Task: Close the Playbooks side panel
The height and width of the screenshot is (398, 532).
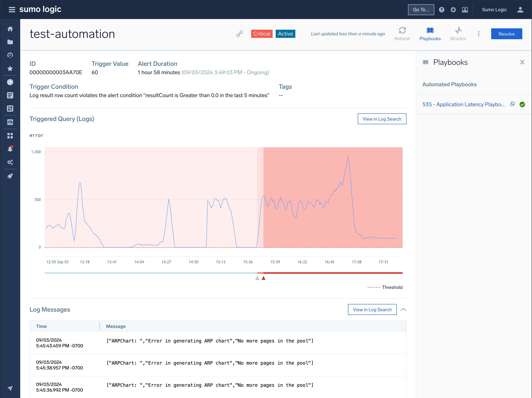Action: pyautogui.click(x=522, y=62)
